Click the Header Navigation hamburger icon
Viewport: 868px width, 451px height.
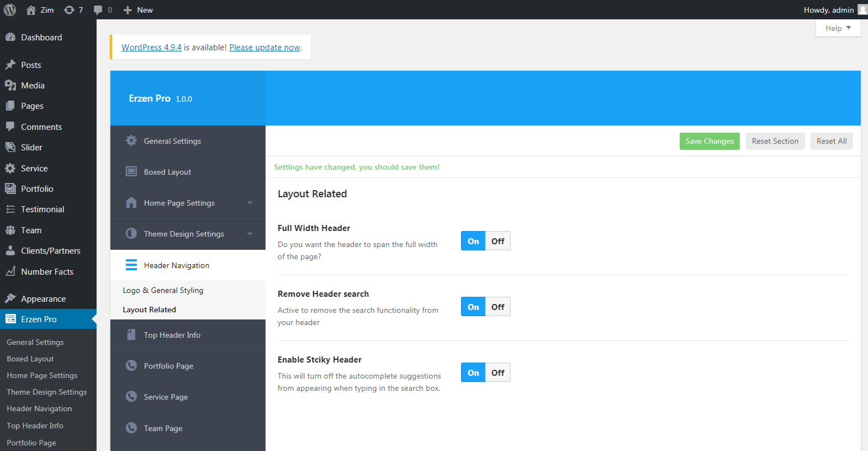[x=131, y=265]
